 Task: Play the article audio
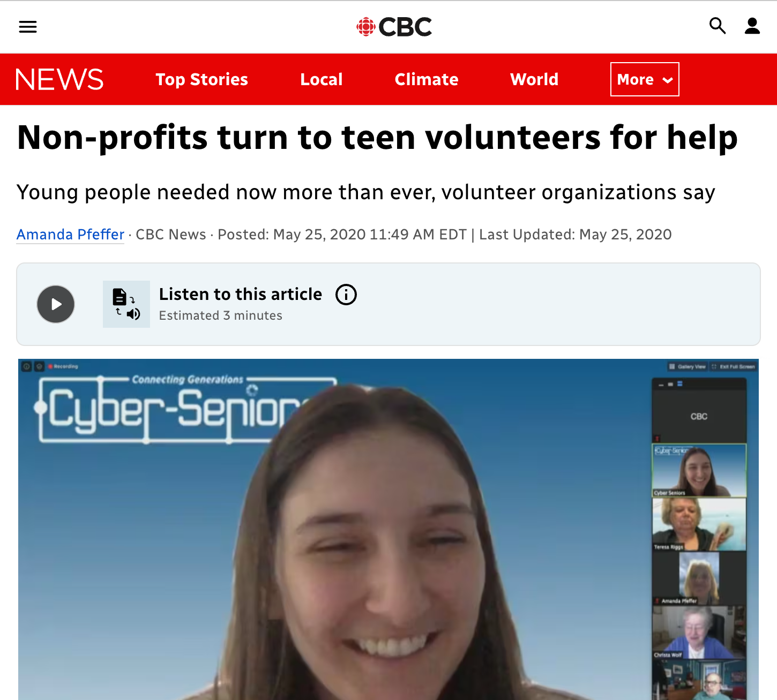pyautogui.click(x=56, y=304)
